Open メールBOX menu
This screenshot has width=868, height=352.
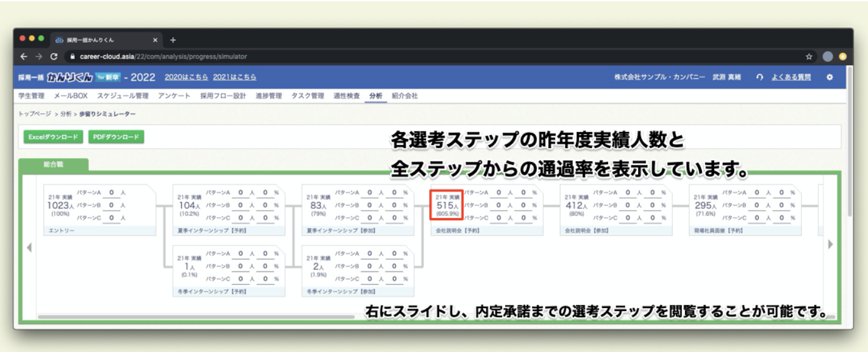(x=71, y=96)
